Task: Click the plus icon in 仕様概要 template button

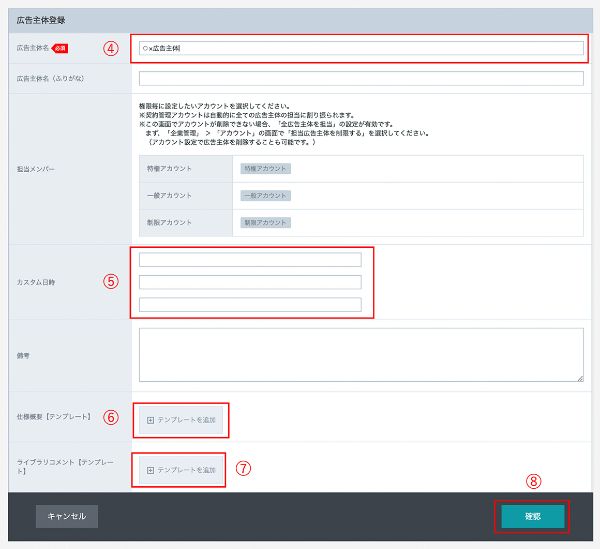Action: click(151, 419)
